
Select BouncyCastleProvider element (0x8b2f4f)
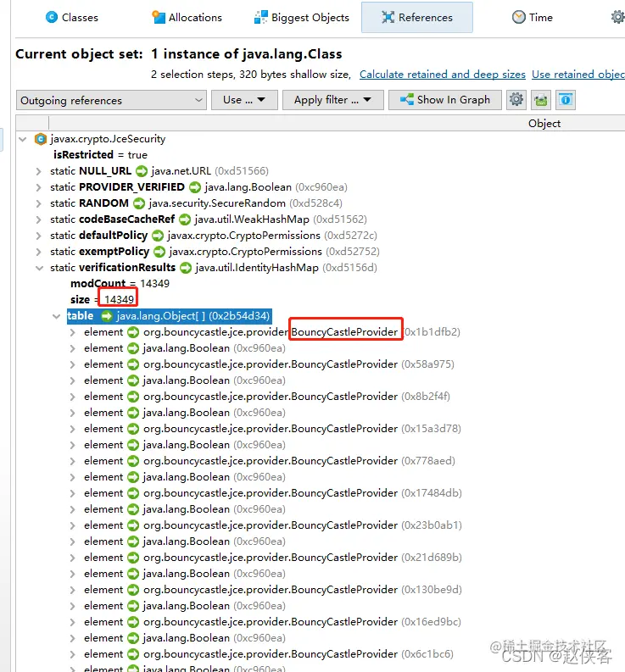pos(267,397)
